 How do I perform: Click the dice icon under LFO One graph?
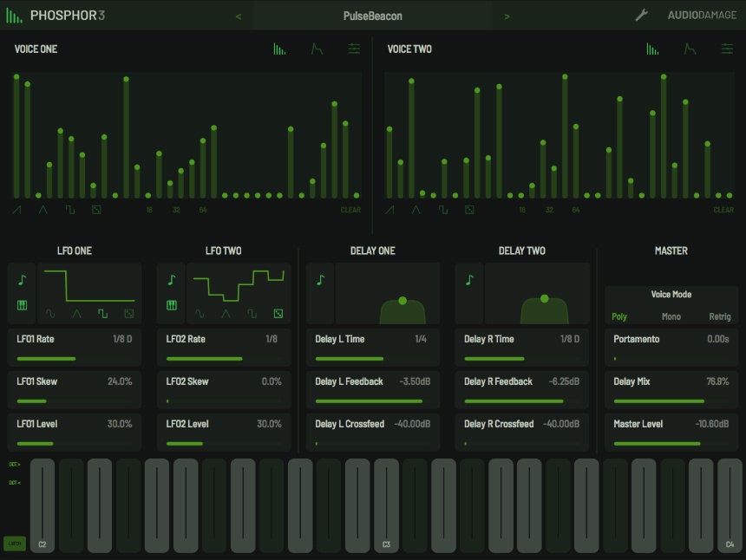click(x=128, y=313)
